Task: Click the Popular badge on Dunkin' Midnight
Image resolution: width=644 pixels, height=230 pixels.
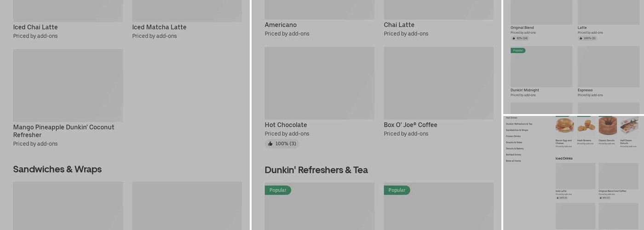Action: point(518,51)
